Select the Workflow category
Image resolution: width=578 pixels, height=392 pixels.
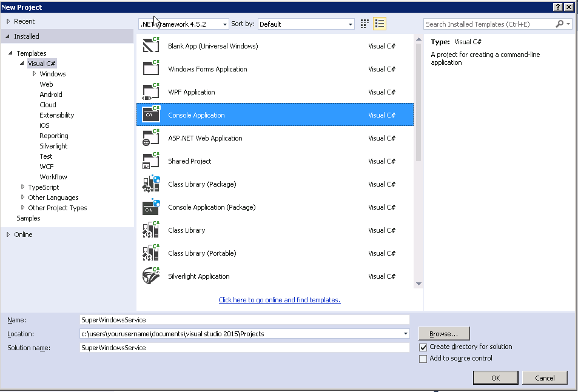(53, 177)
